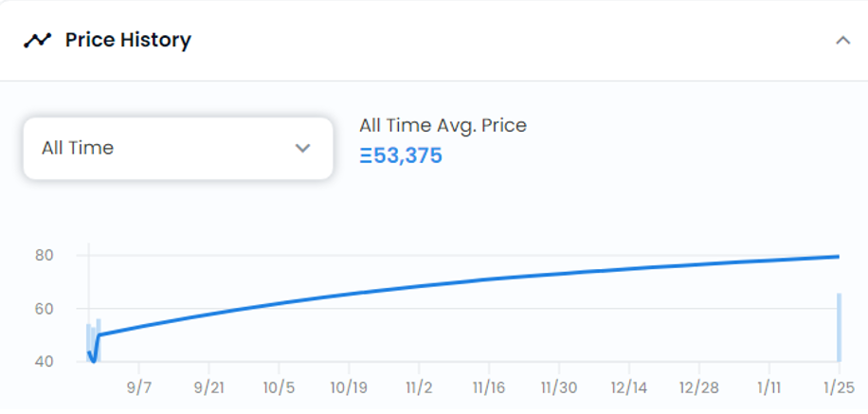
Task: Click the price line end point at 1/25
Action: (838, 256)
